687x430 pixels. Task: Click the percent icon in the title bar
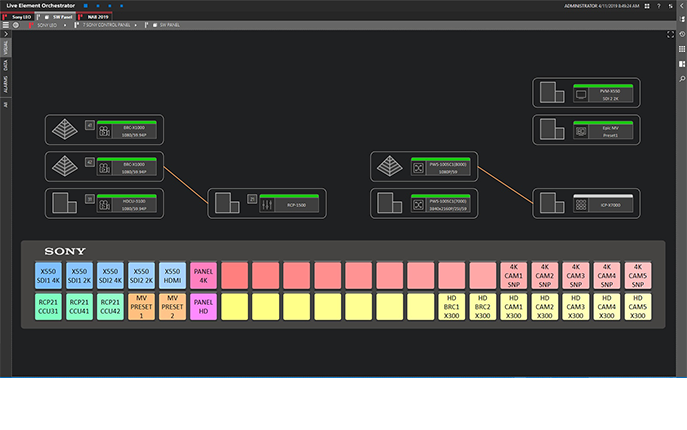[670, 6]
